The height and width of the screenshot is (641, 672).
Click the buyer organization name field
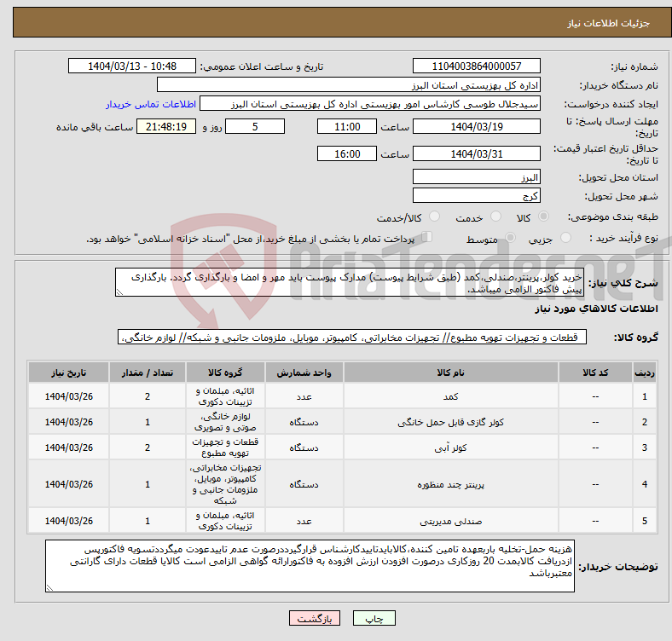coord(349,85)
